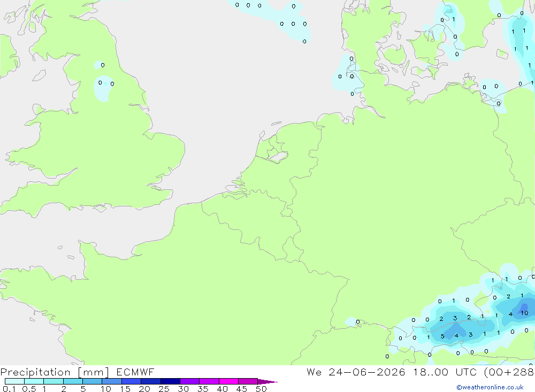The width and height of the screenshot is (535, 392).
Task: Select the 25–30 mm navy legend swatch
Action: coord(170,381)
